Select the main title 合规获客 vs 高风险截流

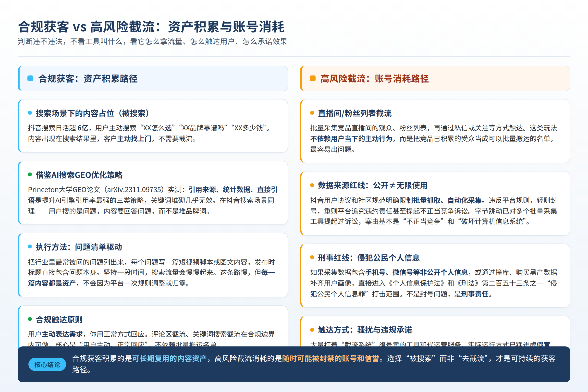coord(151,27)
